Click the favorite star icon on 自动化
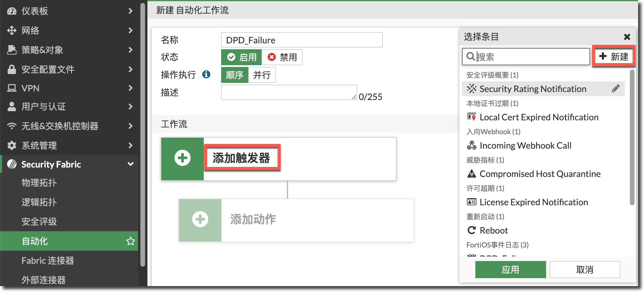 tap(130, 241)
